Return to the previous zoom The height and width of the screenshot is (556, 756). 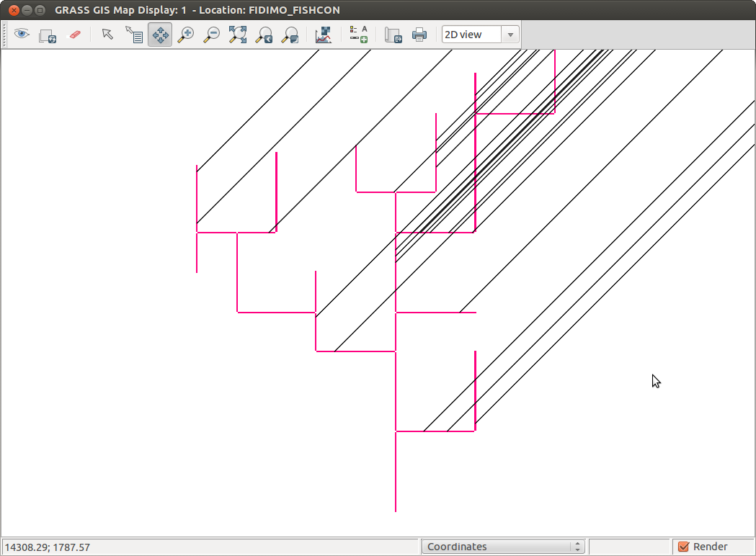pos(264,35)
